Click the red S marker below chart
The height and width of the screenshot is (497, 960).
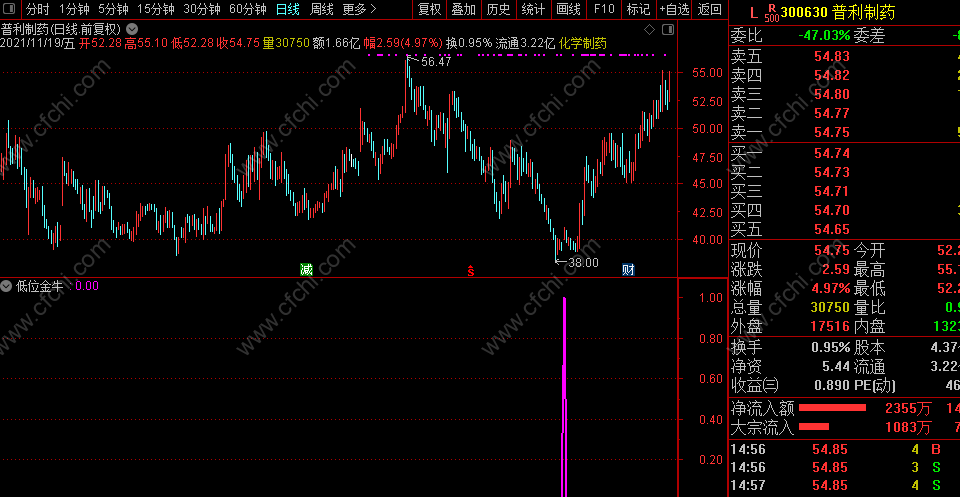(471, 271)
